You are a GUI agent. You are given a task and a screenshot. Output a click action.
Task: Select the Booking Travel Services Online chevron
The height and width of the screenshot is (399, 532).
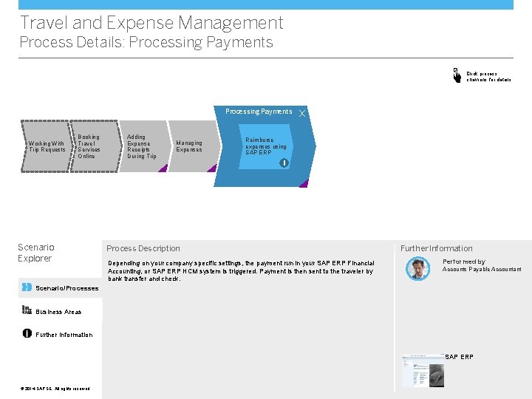click(x=95, y=146)
